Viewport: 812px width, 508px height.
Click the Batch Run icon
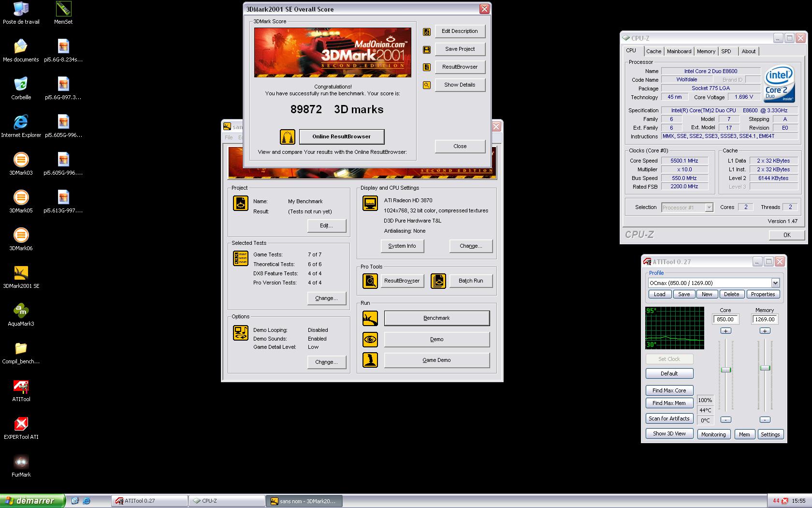point(438,281)
